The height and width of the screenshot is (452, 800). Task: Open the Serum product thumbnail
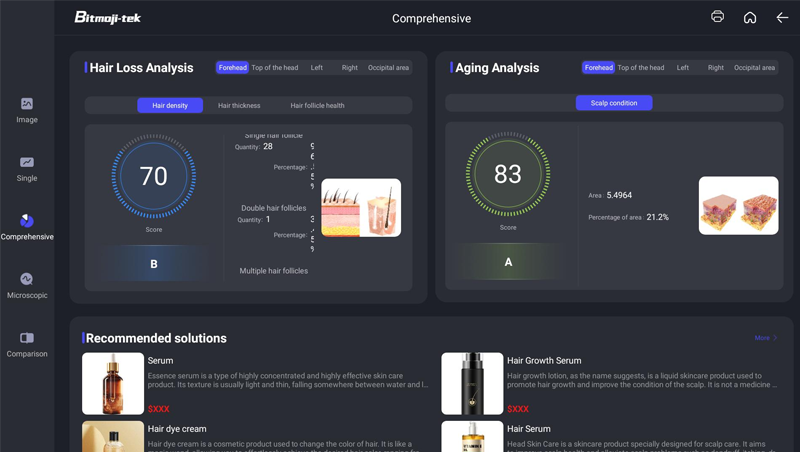(x=113, y=383)
